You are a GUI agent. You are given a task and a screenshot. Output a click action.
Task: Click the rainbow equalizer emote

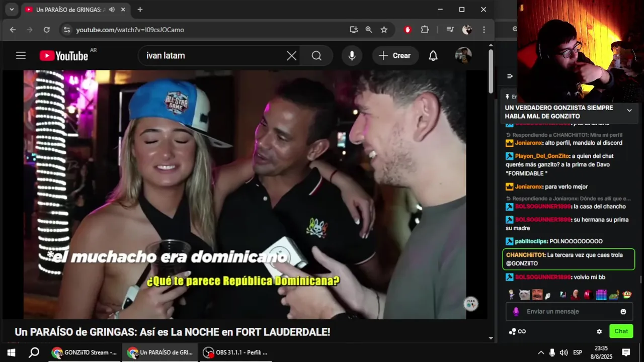[601, 295]
